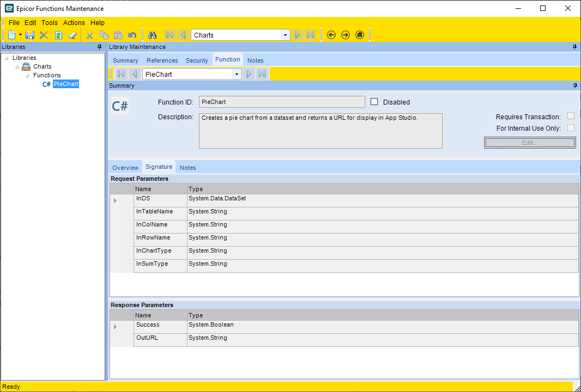
Task: Open the Notes tab beside Function
Action: point(255,60)
